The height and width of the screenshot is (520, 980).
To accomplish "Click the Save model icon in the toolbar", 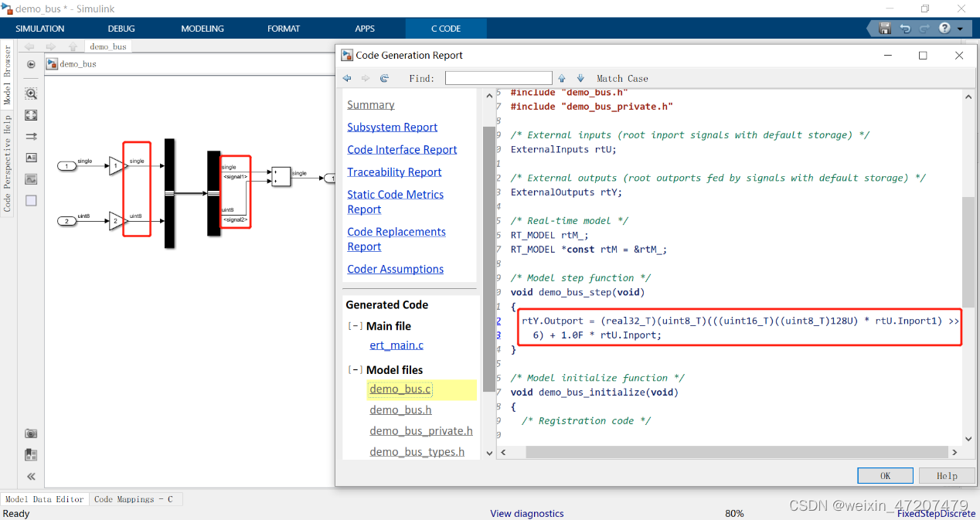I will pos(883,28).
